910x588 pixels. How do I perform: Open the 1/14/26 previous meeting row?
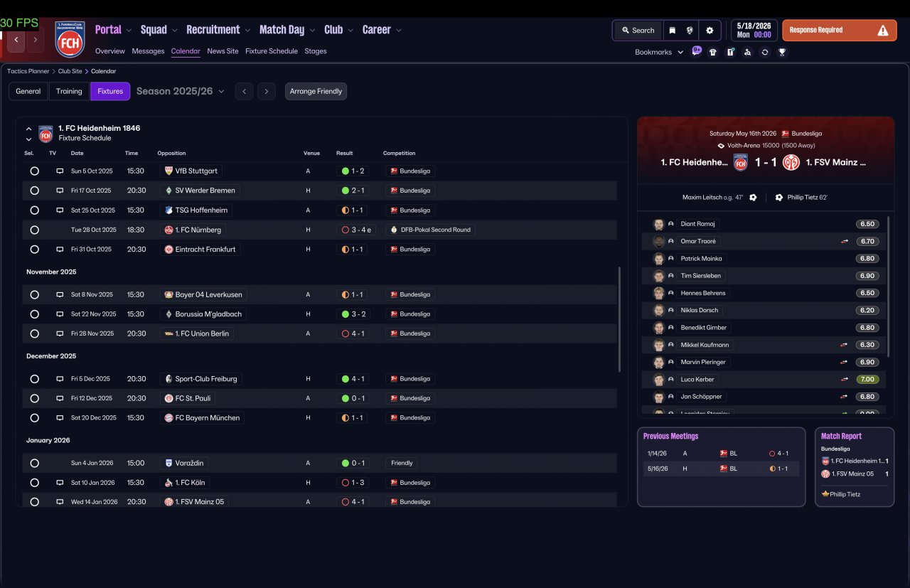tap(721, 453)
